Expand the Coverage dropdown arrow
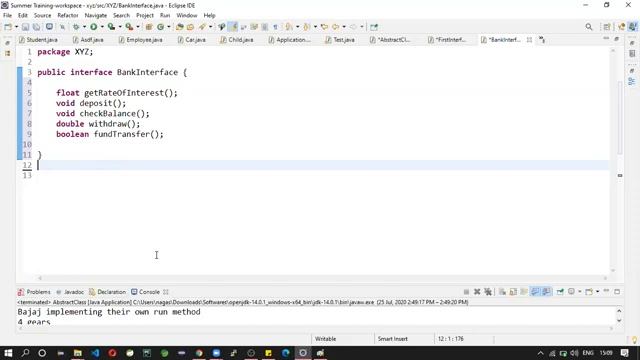Image resolution: width=640 pixels, height=360 pixels. pyautogui.click(x=120, y=27)
